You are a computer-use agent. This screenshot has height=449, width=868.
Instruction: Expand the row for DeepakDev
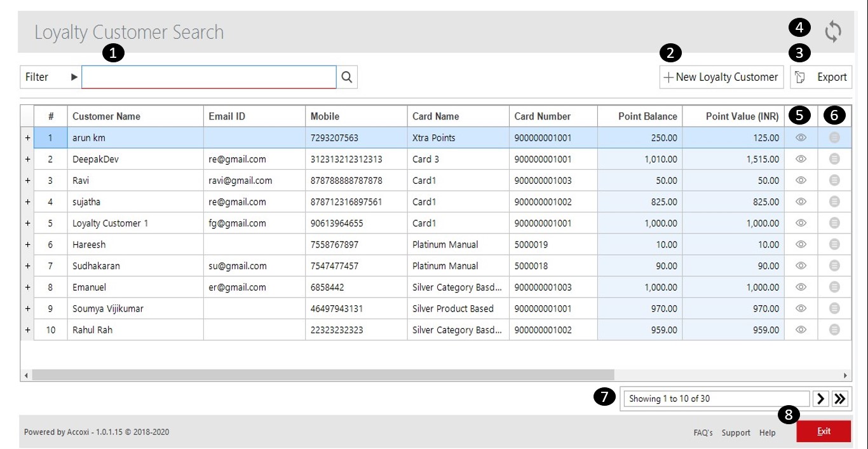[x=27, y=160]
